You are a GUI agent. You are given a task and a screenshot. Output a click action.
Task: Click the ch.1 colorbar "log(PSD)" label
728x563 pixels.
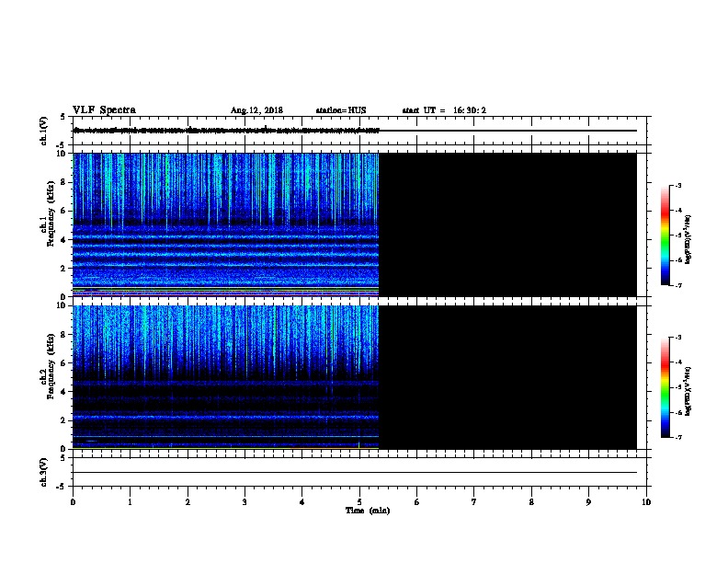pyautogui.click(x=688, y=239)
